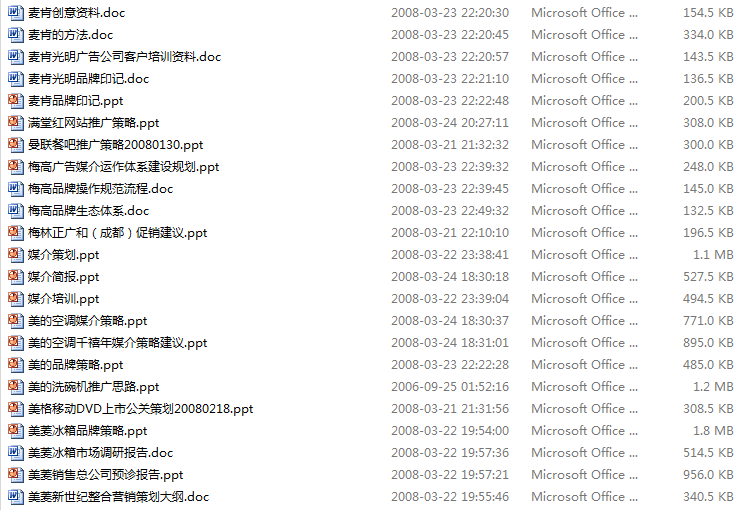Click the Word icon beside 美菱新世纪整合营销策划大纲.doc
752x510 pixels.
(x=15, y=497)
